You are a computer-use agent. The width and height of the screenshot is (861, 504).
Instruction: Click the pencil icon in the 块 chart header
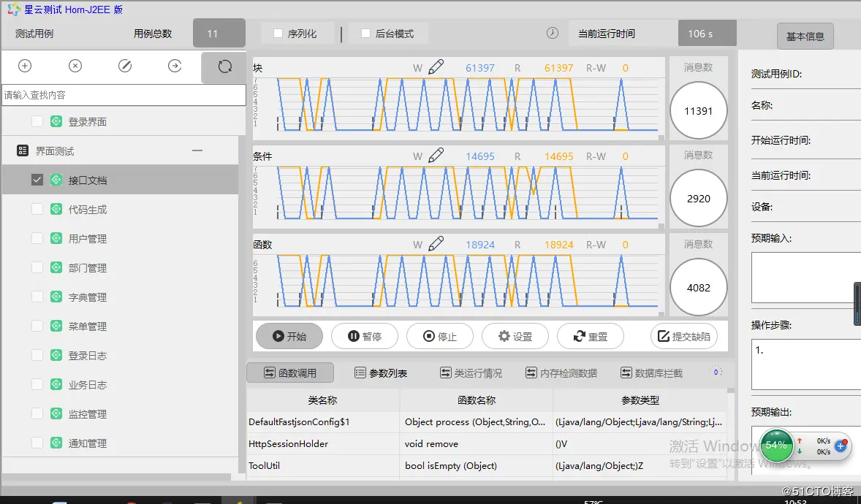tap(436, 67)
